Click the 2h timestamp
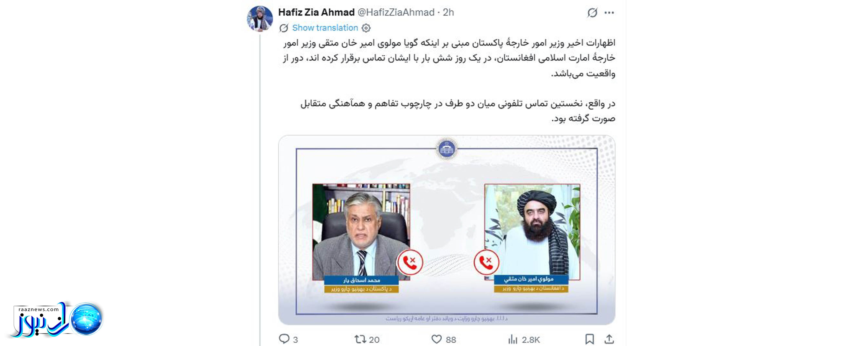This screenshot has height=346, width=868. [448, 13]
